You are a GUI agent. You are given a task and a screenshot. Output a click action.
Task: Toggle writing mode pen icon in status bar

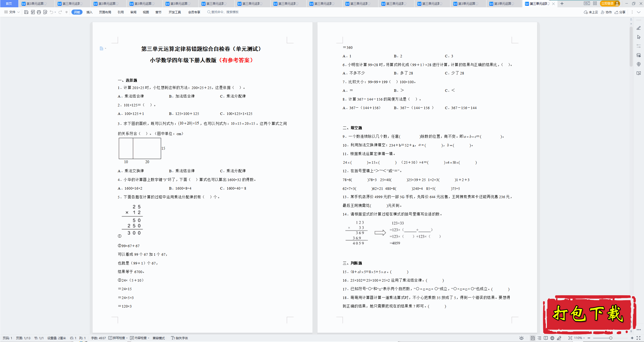[559, 338]
